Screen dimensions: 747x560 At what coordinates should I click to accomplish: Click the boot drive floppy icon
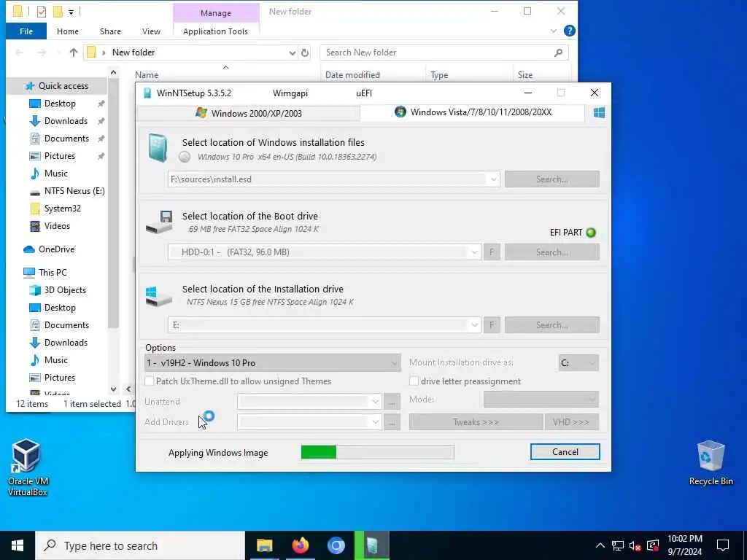pyautogui.click(x=159, y=222)
